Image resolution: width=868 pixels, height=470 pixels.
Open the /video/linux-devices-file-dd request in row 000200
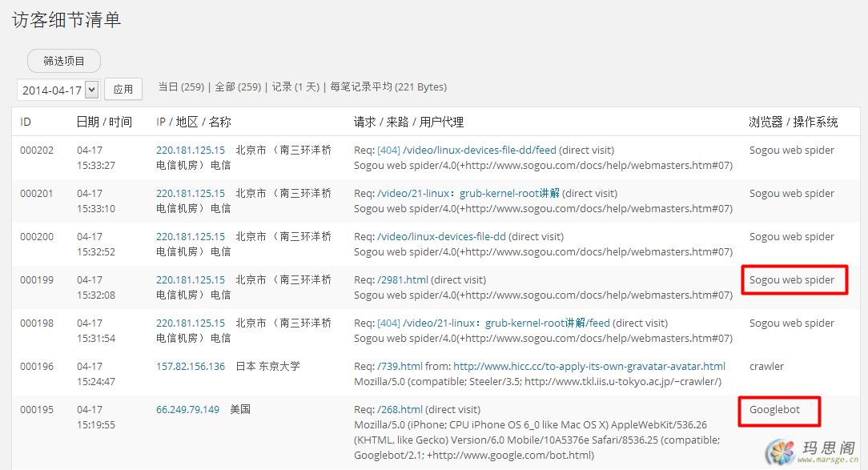coord(441,236)
